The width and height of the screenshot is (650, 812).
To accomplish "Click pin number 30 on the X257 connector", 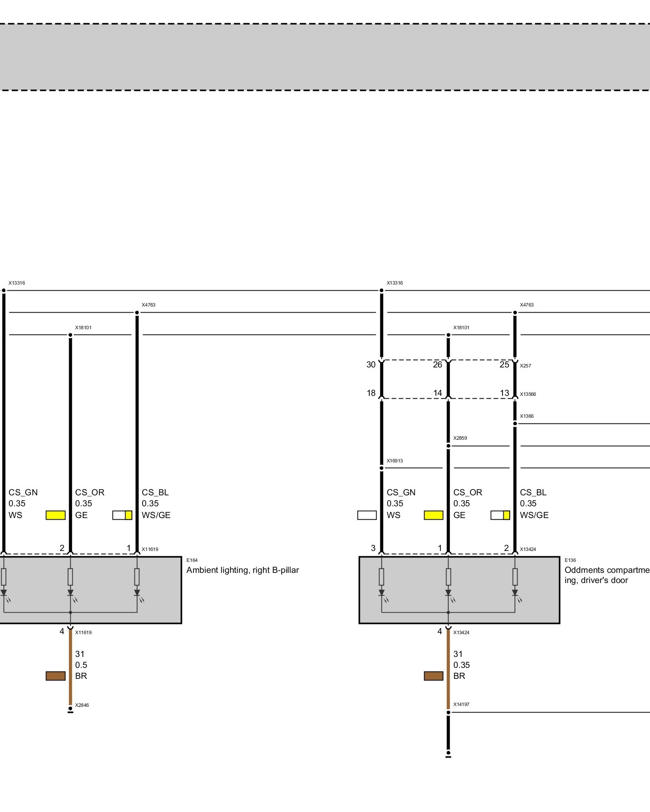I will click(371, 365).
